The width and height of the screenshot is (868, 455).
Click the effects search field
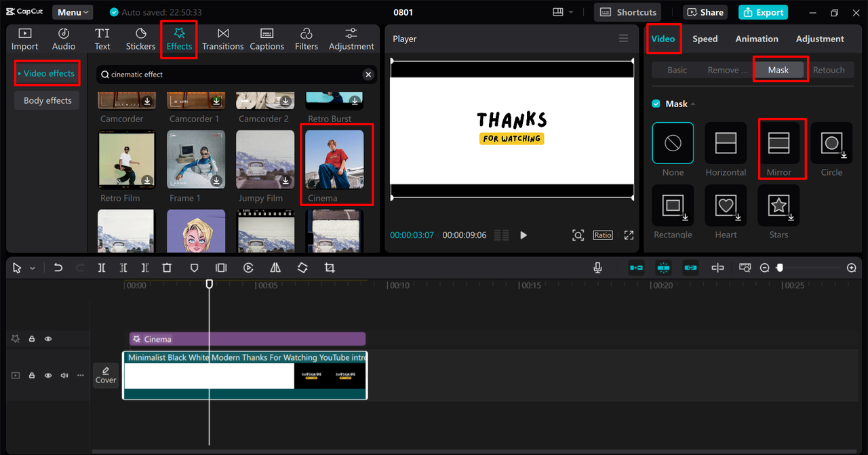236,75
